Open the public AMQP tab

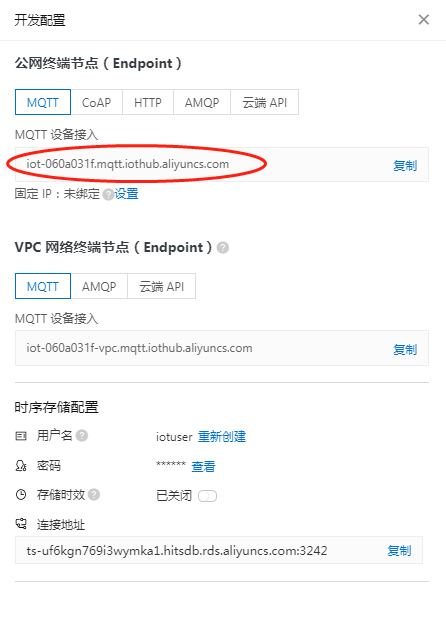(x=202, y=102)
